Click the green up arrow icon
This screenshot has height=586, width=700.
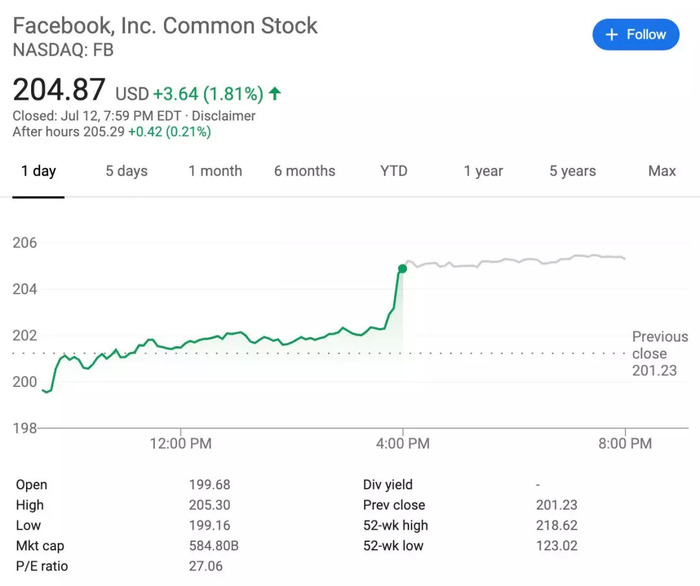pos(275,94)
